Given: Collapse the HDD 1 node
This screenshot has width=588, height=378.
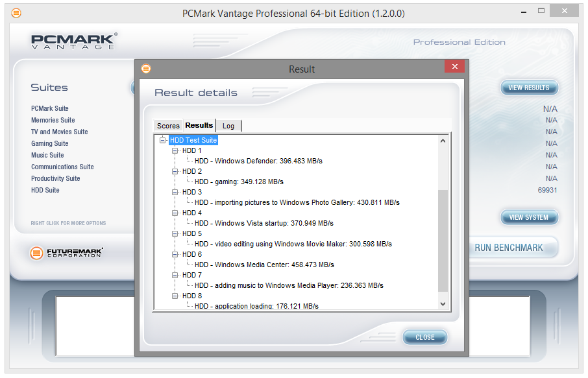Looking at the screenshot, I should click(175, 150).
